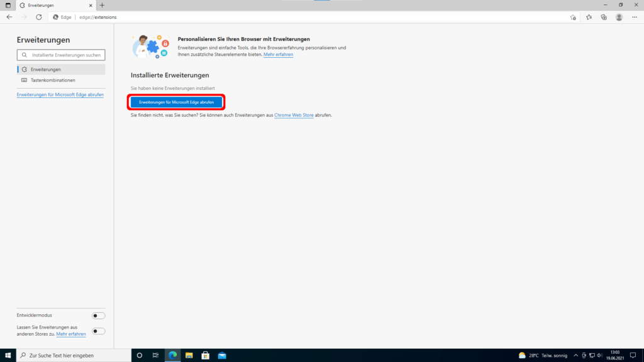
Task: Open Edge settings and more menu
Action: point(634,17)
